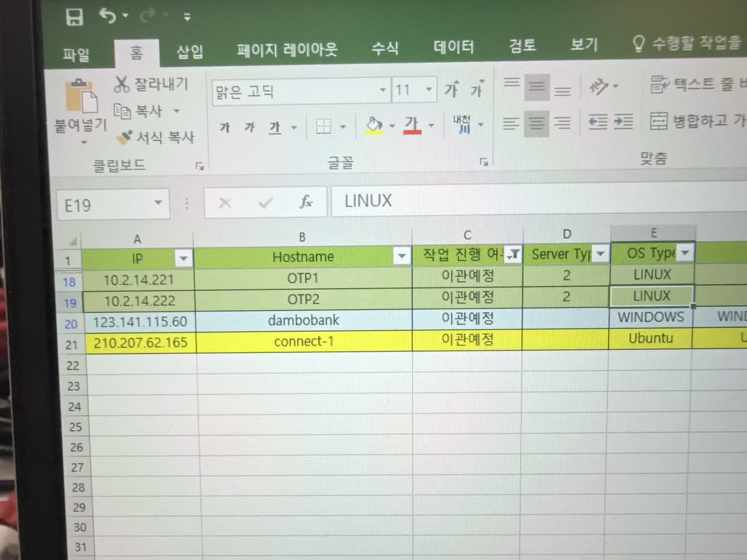
Task: Switch to the 데이터 (Data) tab
Action: click(x=453, y=47)
